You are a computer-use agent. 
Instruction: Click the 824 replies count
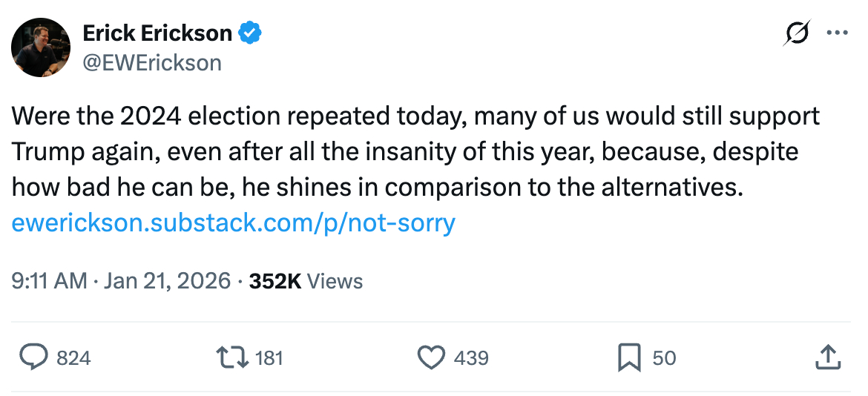click(x=73, y=358)
